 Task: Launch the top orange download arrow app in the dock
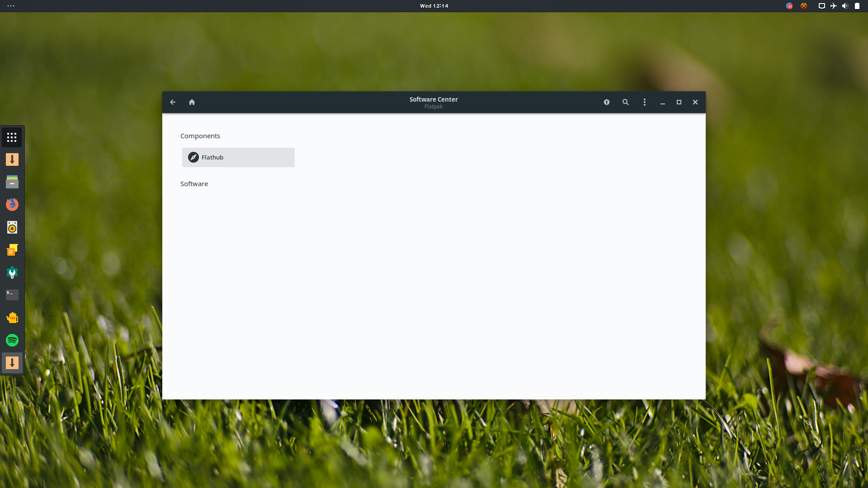click(12, 160)
